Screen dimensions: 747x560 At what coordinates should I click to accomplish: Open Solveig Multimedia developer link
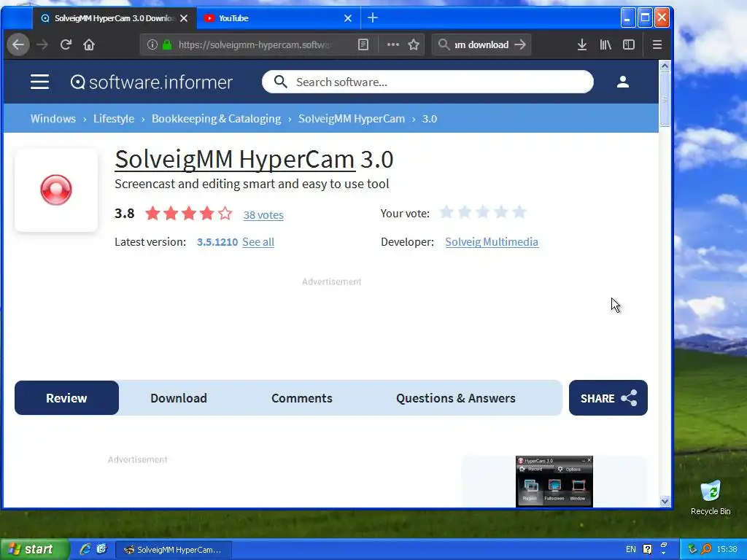pos(492,242)
